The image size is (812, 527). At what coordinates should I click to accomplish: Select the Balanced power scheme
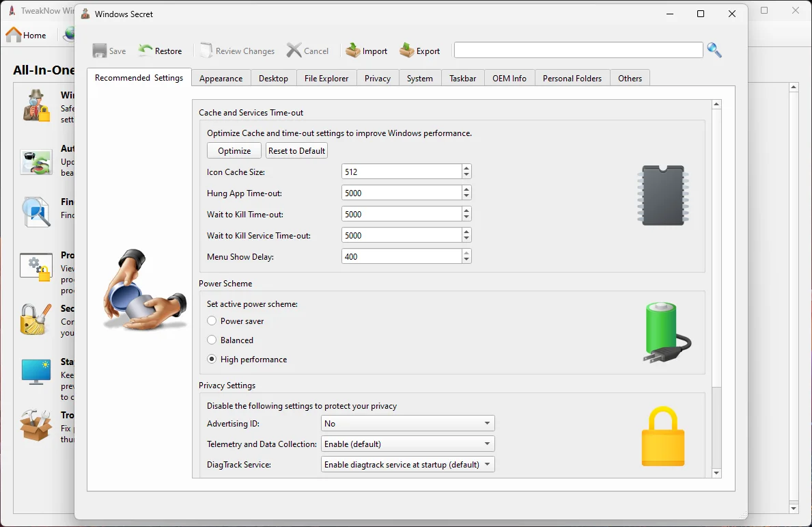point(212,340)
